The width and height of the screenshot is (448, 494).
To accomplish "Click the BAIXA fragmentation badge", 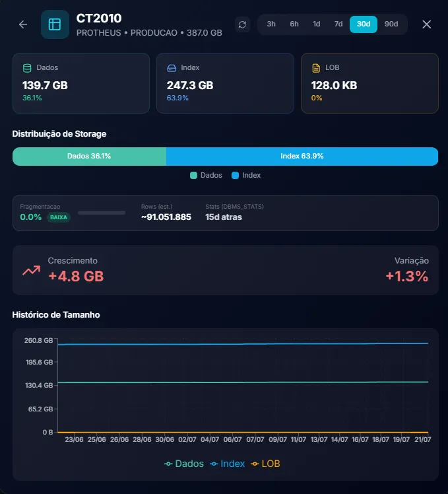I will point(59,217).
